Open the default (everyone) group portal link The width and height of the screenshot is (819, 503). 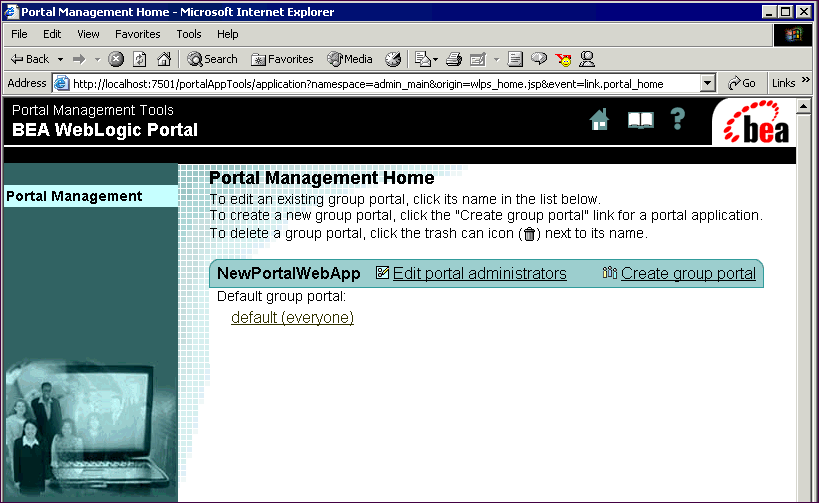292,318
